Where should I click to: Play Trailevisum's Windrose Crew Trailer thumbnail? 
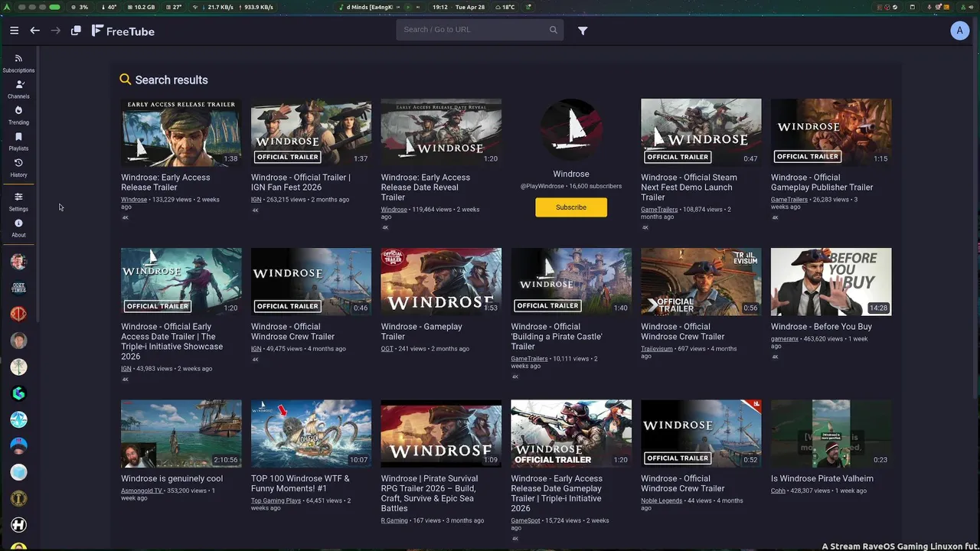click(x=701, y=282)
